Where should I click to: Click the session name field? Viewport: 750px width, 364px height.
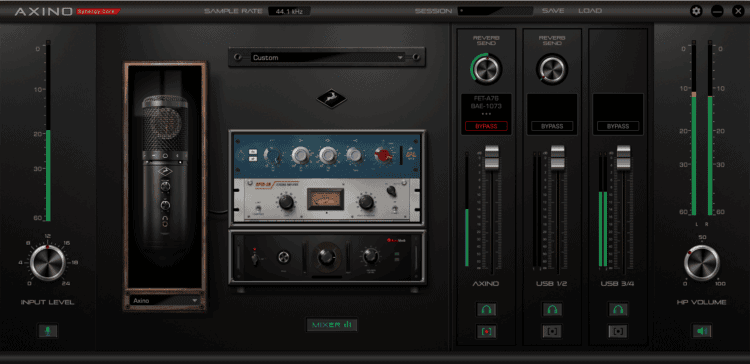coord(495,11)
